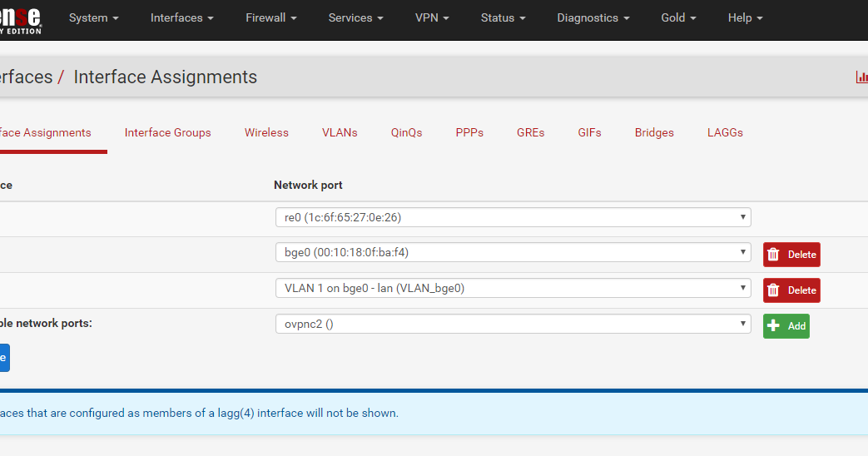Add the ovpnc2 network port
The image size is (868, 456).
pyautogui.click(x=786, y=326)
